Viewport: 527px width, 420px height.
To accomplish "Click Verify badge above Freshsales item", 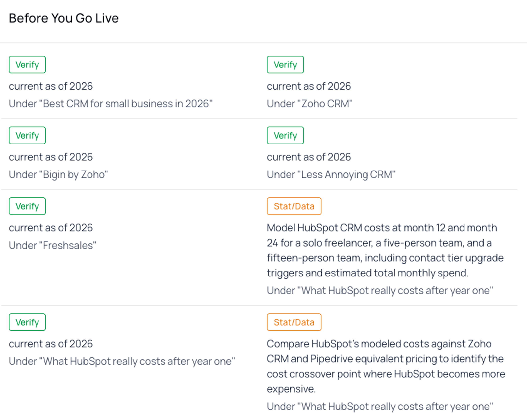I will pos(27,206).
